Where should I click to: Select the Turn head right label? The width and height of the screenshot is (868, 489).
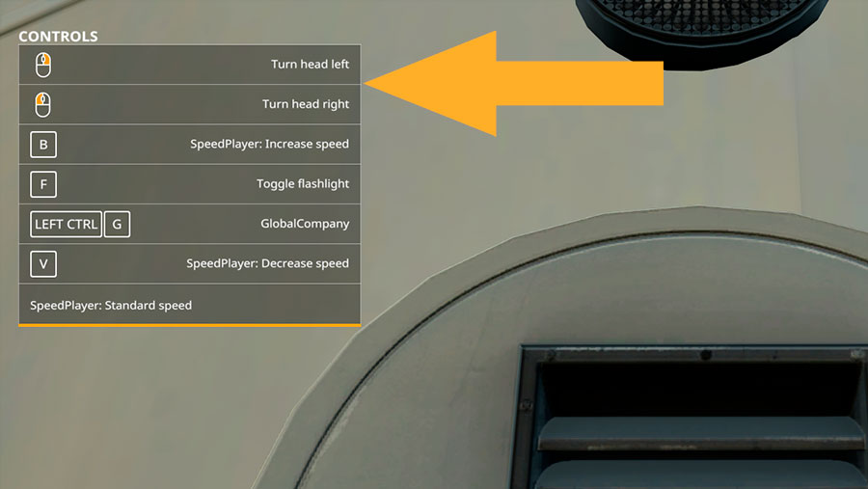click(x=306, y=104)
